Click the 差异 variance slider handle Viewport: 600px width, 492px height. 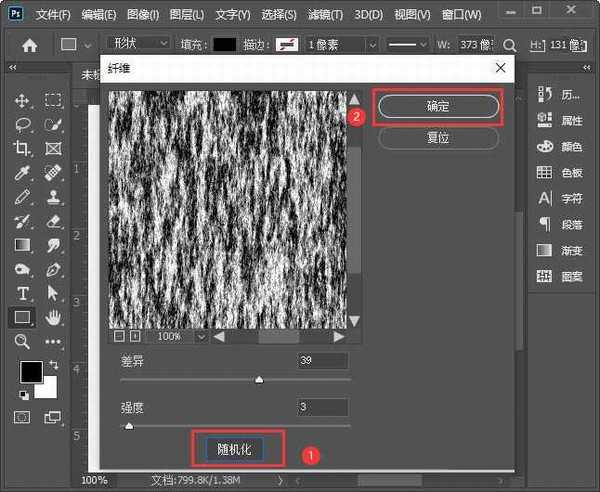click(x=259, y=380)
